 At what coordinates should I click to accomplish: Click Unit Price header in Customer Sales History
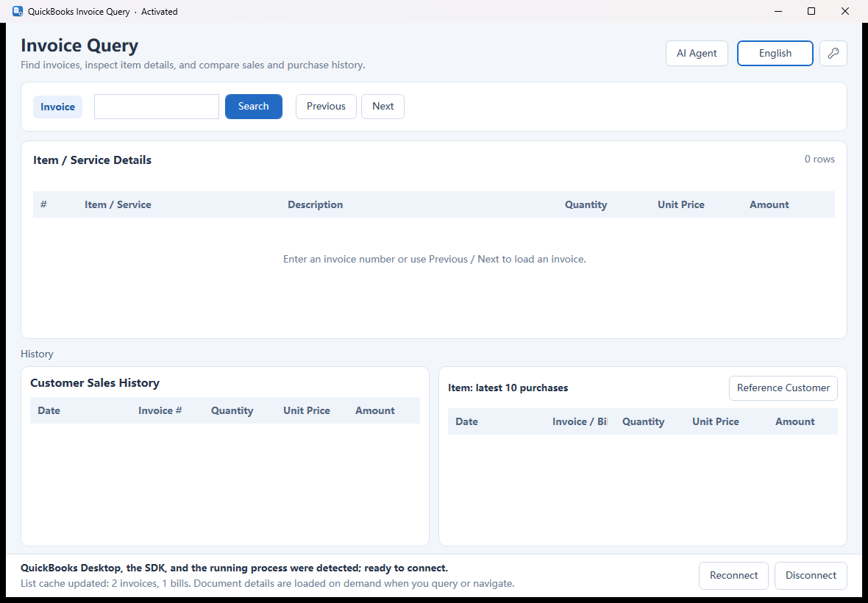pos(307,410)
